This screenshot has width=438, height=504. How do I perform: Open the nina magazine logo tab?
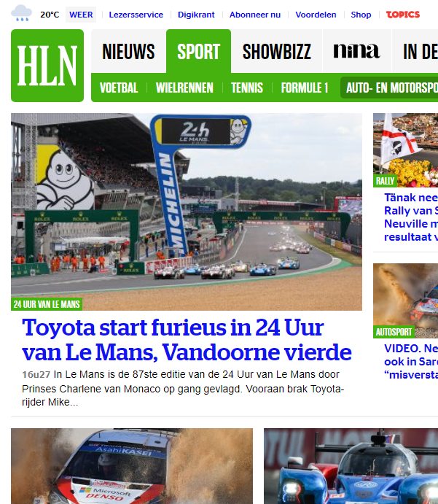point(357,51)
